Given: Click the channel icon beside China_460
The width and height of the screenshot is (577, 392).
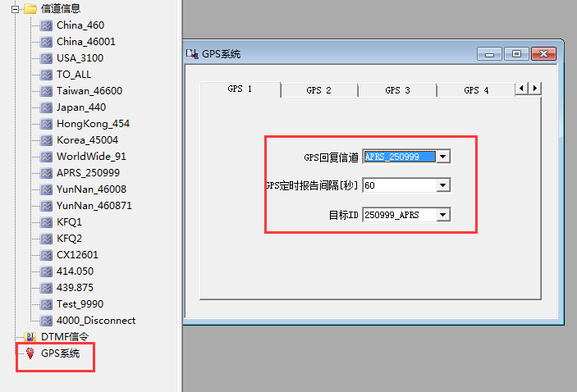Looking at the screenshot, I should click(47, 25).
